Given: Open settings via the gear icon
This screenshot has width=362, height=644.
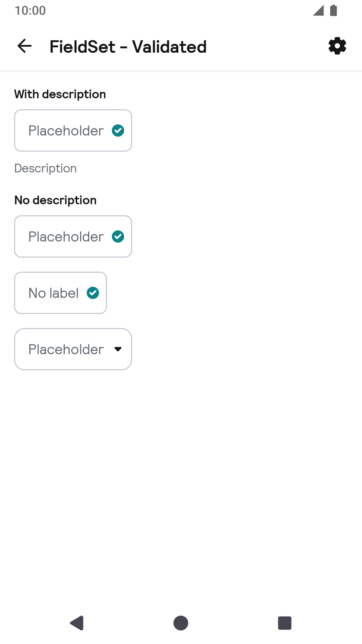Looking at the screenshot, I should (x=337, y=46).
